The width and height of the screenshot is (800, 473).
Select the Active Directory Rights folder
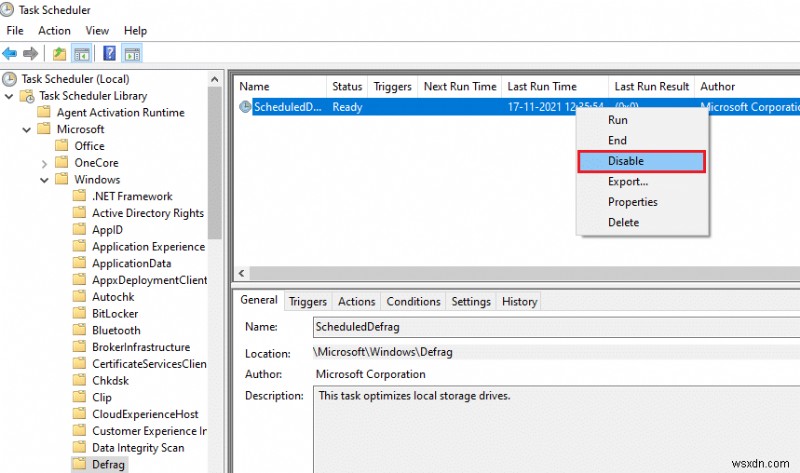[148, 213]
